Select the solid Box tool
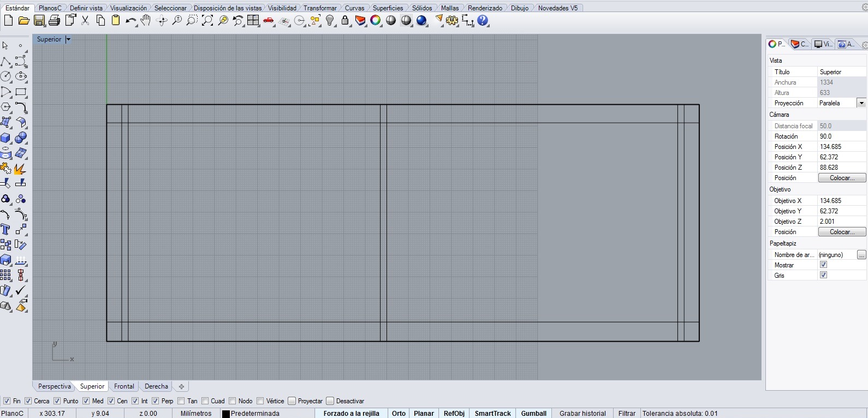 (6, 138)
